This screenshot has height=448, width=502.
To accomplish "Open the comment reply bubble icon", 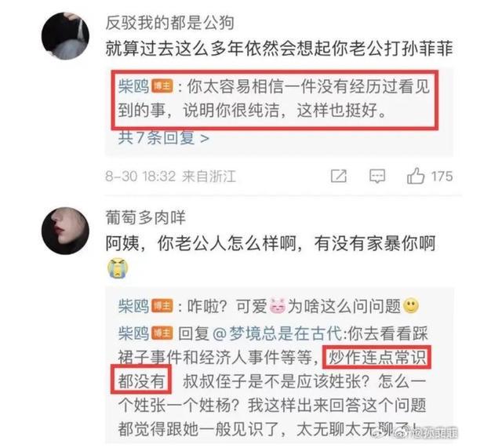I will 377,176.
